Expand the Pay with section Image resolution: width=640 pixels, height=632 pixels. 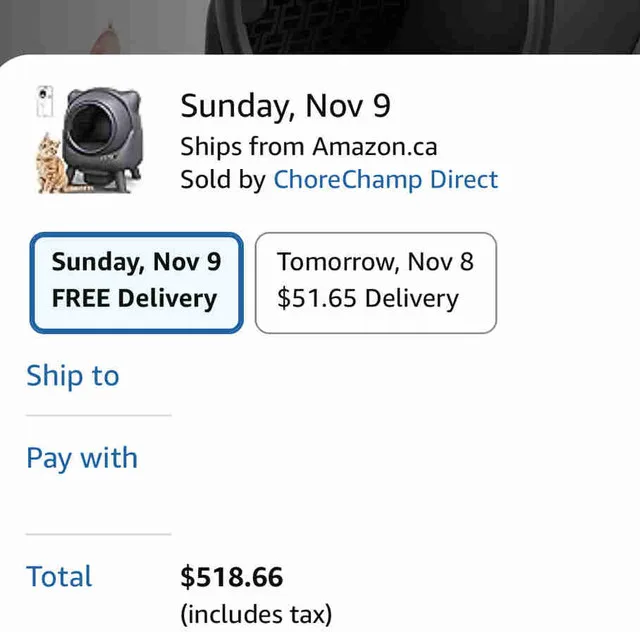click(81, 458)
